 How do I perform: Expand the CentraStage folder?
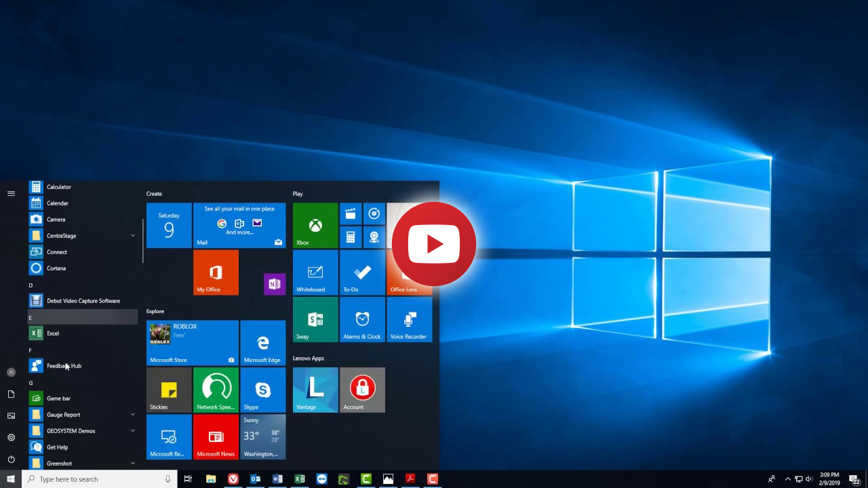click(x=133, y=236)
